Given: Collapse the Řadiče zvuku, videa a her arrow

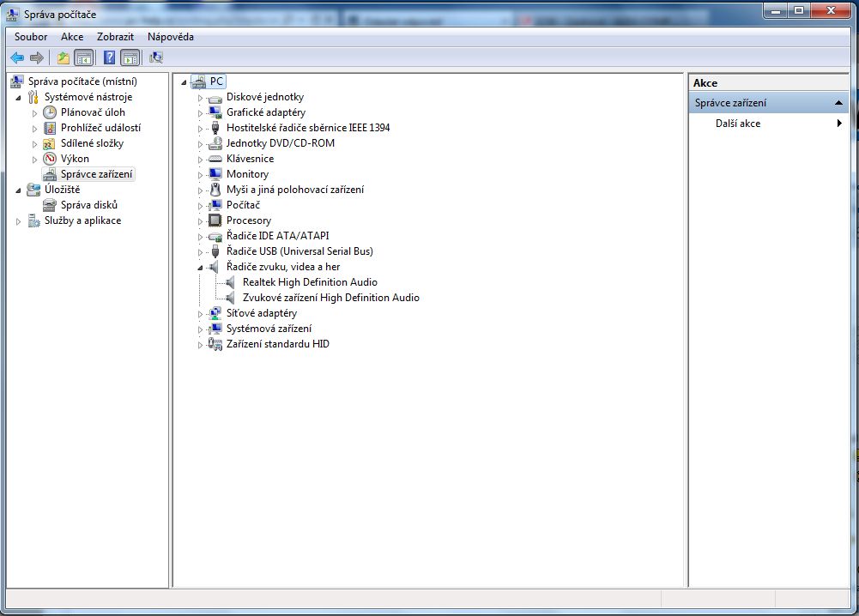Looking at the screenshot, I should pyautogui.click(x=201, y=268).
